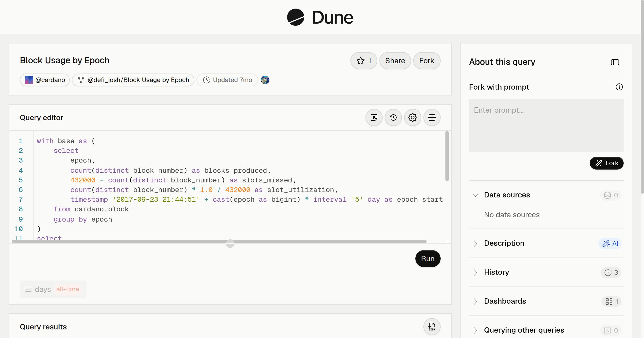
Task: Run the query
Action: pos(428,259)
